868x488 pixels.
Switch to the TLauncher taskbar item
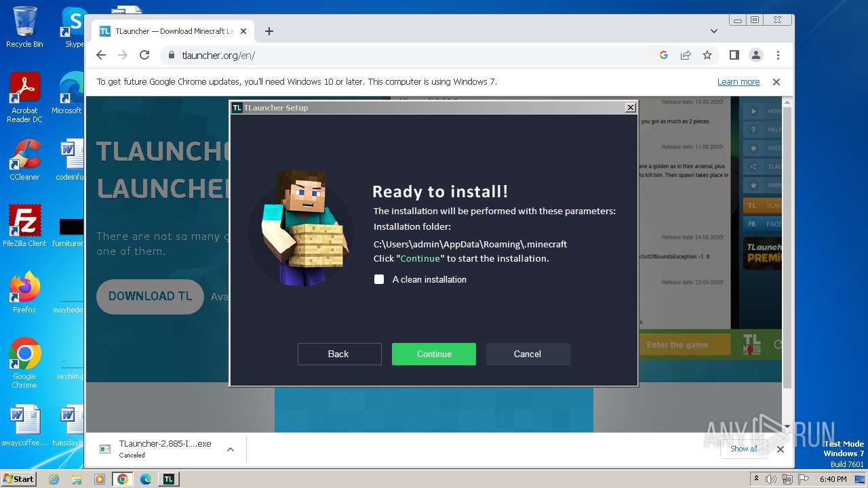168,479
